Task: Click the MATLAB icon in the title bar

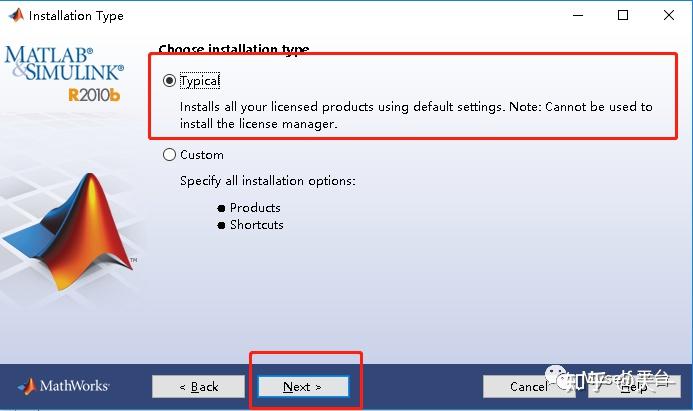Action: (16, 15)
